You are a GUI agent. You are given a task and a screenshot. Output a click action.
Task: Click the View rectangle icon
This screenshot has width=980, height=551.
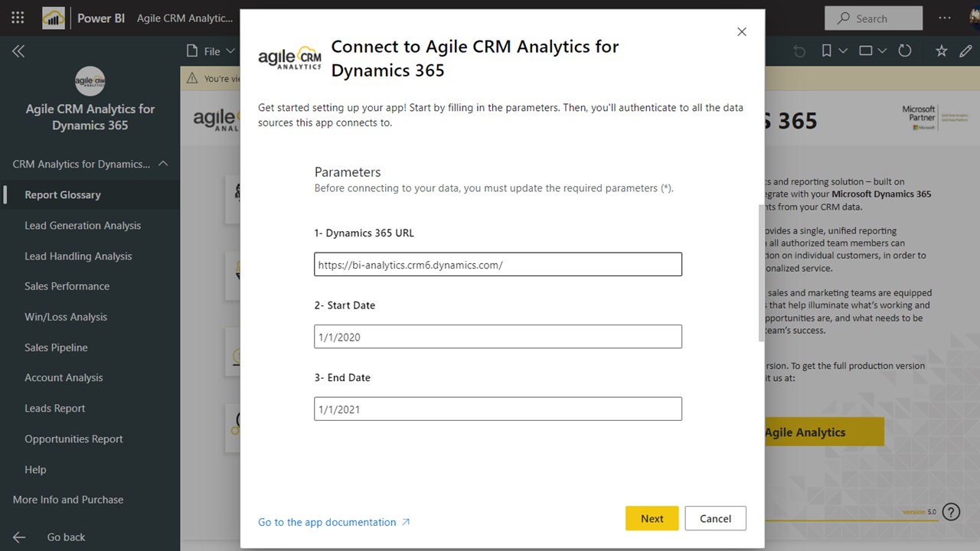point(866,51)
